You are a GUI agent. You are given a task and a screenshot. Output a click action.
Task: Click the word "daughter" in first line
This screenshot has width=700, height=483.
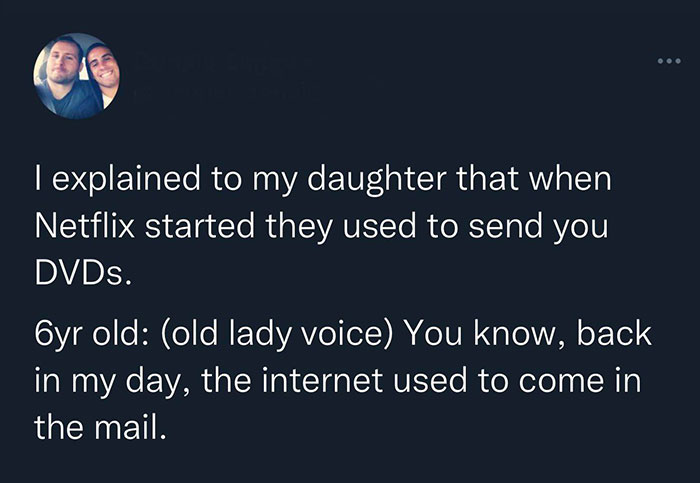[x=377, y=179]
